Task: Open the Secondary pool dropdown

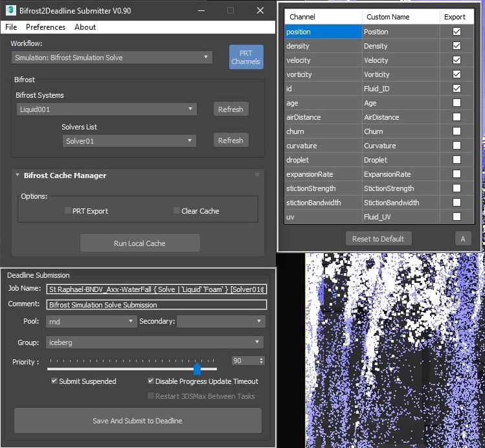Action: click(221, 322)
